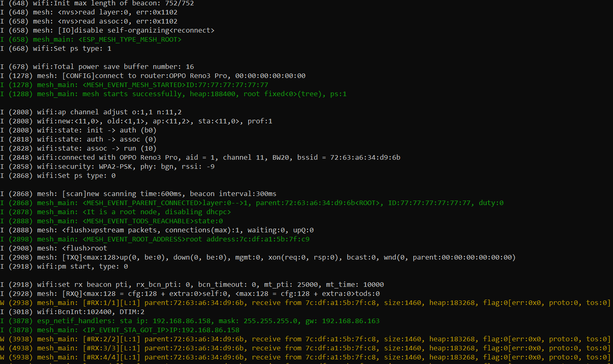Click the 'mesh: <flush>root' line
The image size is (613, 364).
[x=54, y=248]
